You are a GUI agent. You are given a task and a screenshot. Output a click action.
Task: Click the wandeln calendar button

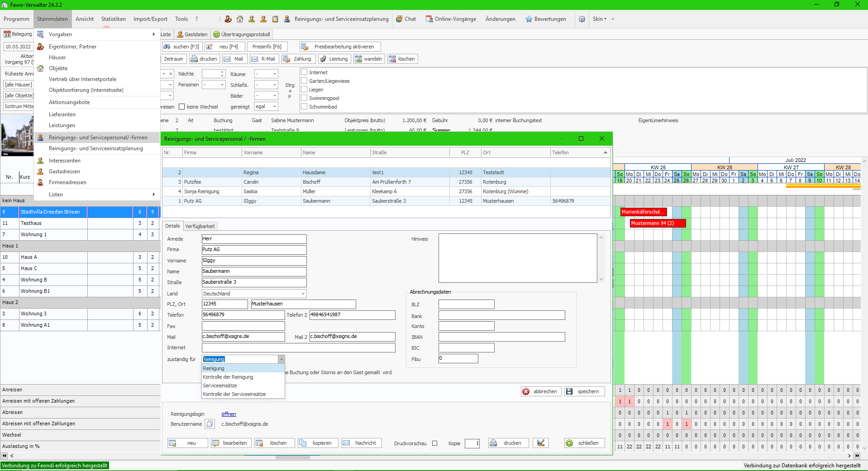(369, 59)
